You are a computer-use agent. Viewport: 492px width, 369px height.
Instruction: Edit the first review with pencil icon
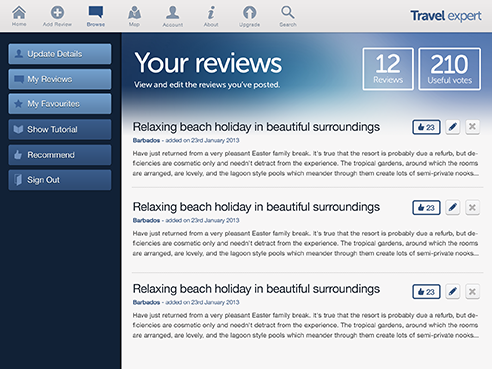point(453,127)
